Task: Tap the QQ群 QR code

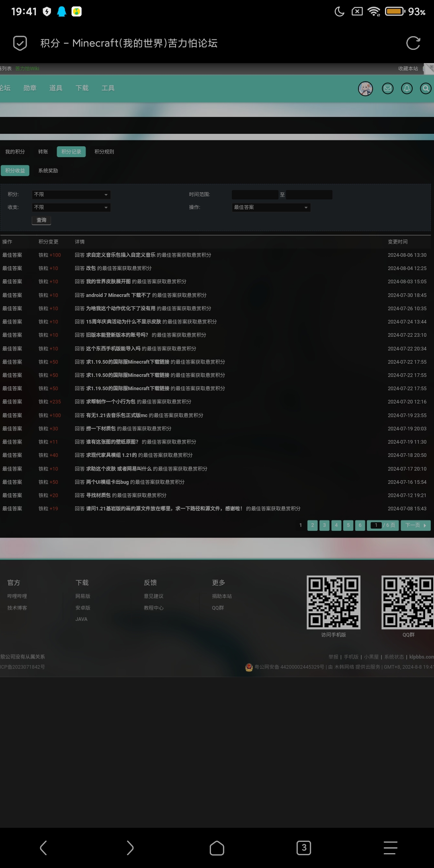Action: [x=407, y=602]
